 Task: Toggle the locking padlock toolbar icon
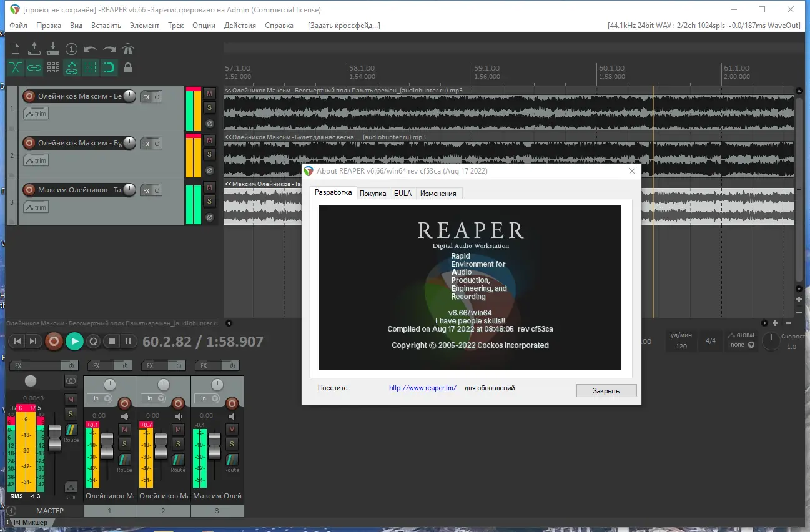(128, 67)
